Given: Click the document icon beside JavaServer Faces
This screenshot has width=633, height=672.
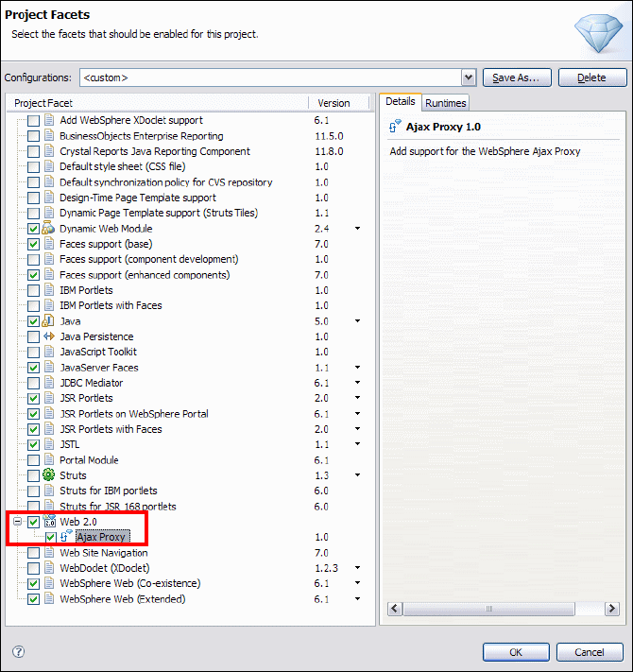Looking at the screenshot, I should pos(49,367).
